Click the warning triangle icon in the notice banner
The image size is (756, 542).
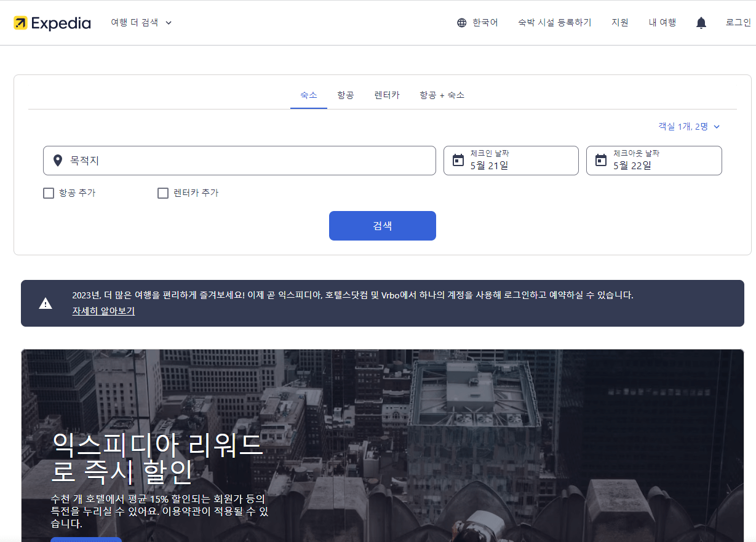pyautogui.click(x=46, y=303)
